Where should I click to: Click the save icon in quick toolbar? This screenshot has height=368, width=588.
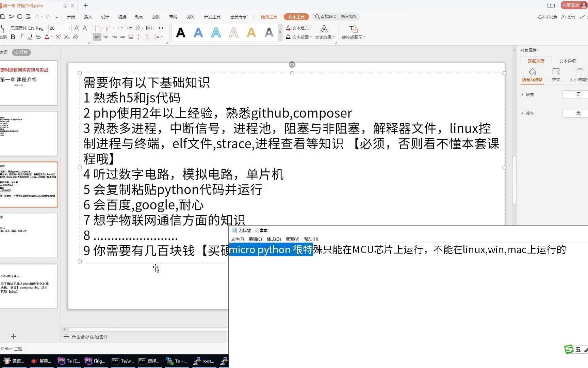click(x=3, y=17)
